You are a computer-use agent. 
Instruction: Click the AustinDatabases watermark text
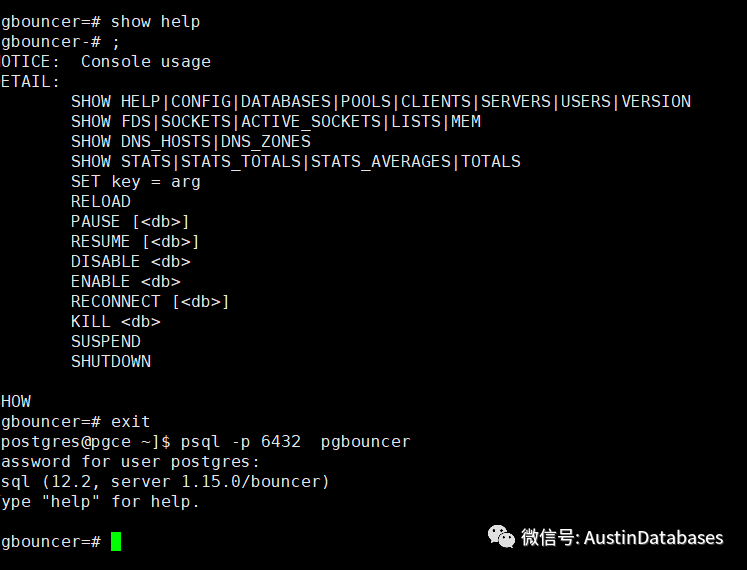pyautogui.click(x=653, y=537)
